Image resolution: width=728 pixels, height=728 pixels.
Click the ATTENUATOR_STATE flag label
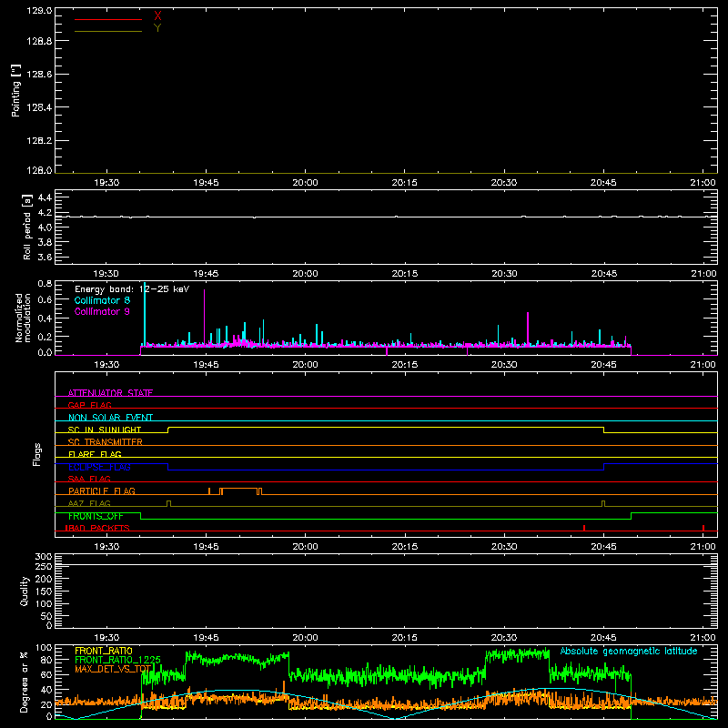110,393
